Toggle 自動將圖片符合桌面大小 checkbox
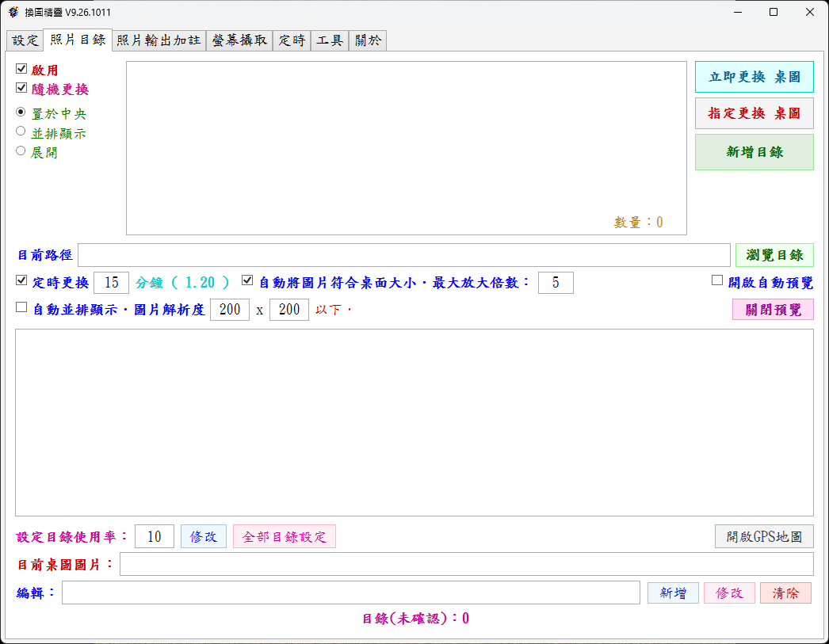829x644 pixels. click(247, 280)
